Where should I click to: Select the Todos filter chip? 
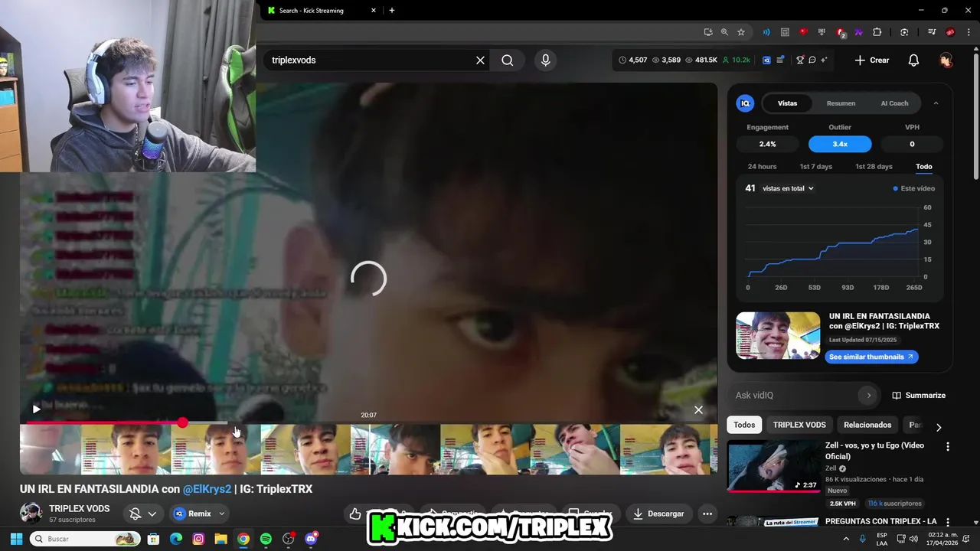tap(744, 425)
